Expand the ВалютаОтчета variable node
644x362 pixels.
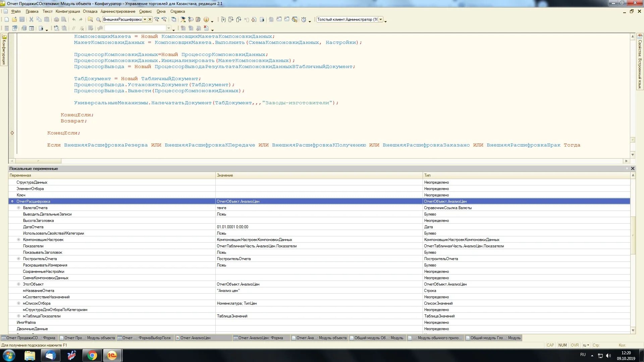(x=19, y=208)
